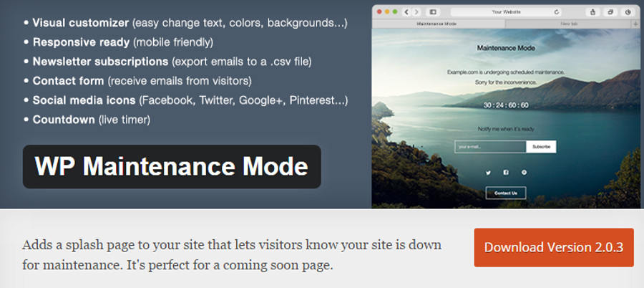Open the Facebook social icon

click(506, 173)
